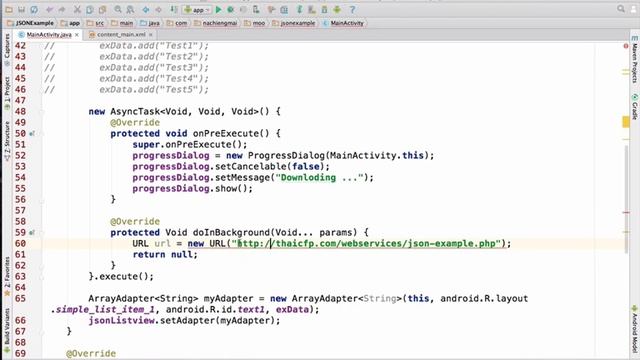Debug the app with the bug icon
The image size is (640, 360).
[x=231, y=9]
